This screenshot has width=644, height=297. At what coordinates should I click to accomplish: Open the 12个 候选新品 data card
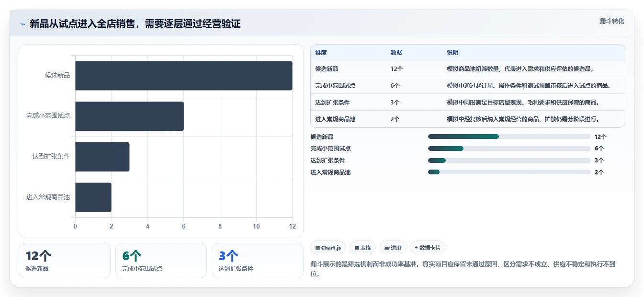(x=65, y=261)
